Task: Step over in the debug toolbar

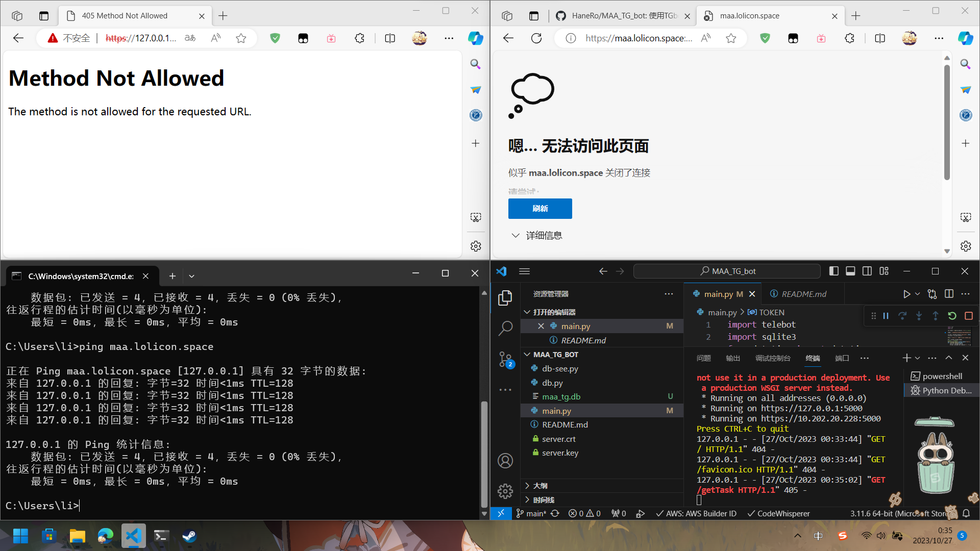Action: point(903,316)
